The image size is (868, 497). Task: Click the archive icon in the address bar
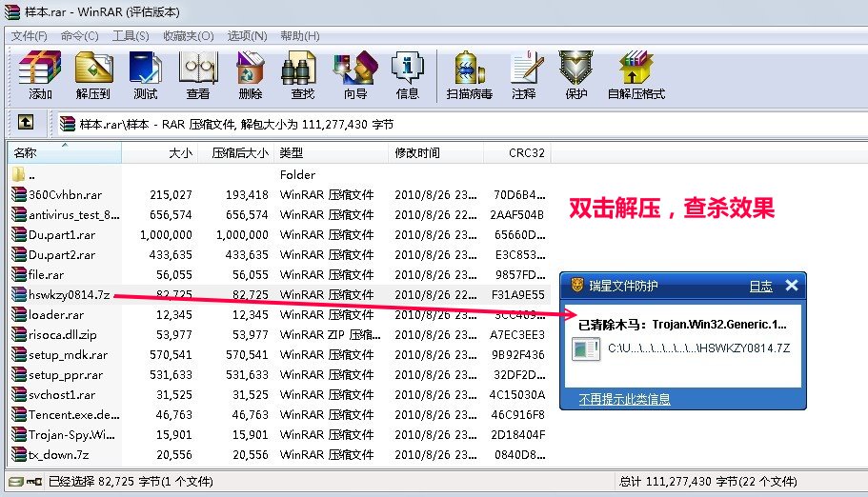(68, 124)
